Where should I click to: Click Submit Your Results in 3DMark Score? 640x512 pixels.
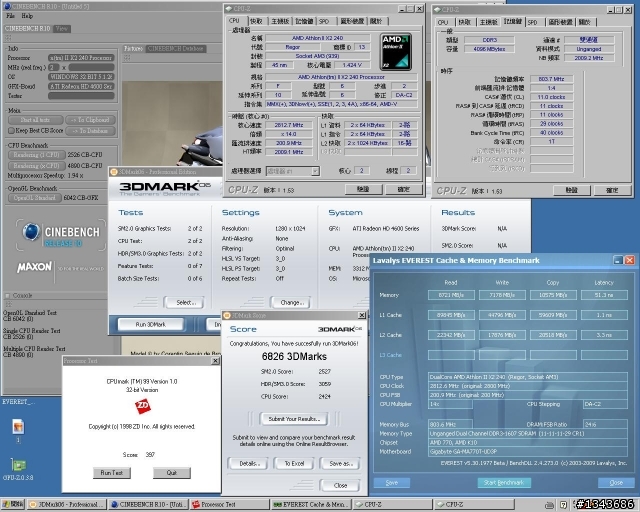coord(294,419)
